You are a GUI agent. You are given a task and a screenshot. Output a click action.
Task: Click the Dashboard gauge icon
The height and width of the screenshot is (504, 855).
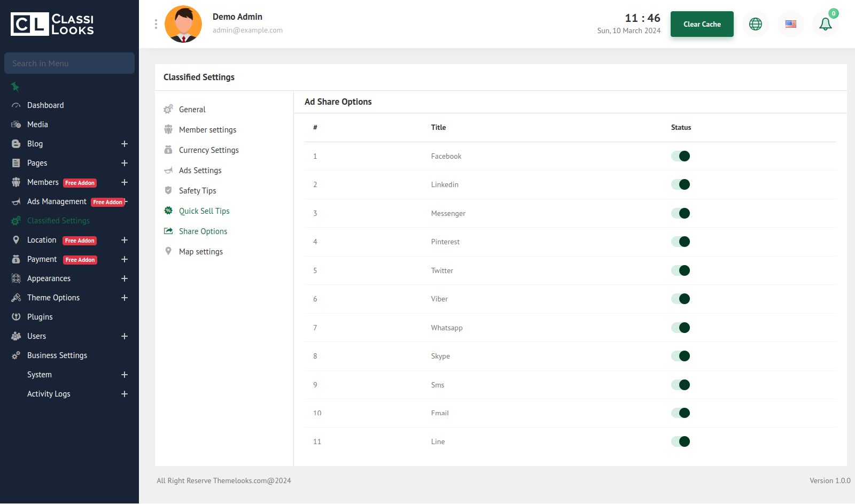(x=16, y=106)
